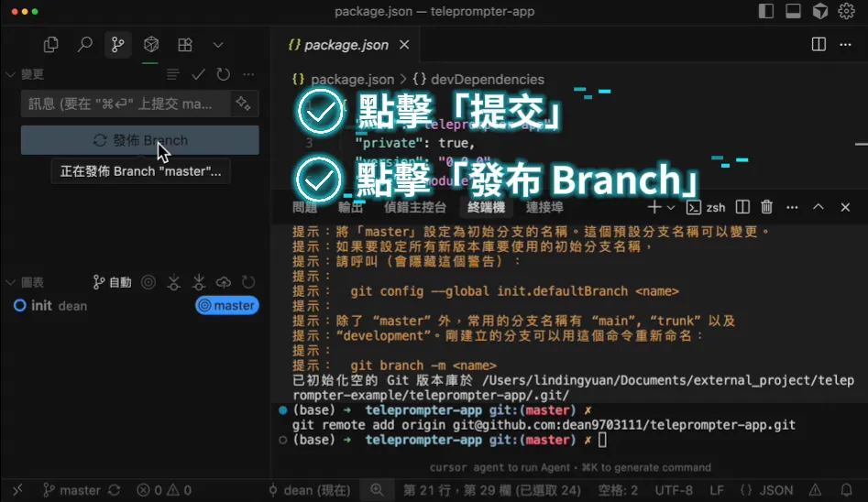Click the target icon in graph toolbar
The width and height of the screenshot is (868, 502).
coord(148,282)
